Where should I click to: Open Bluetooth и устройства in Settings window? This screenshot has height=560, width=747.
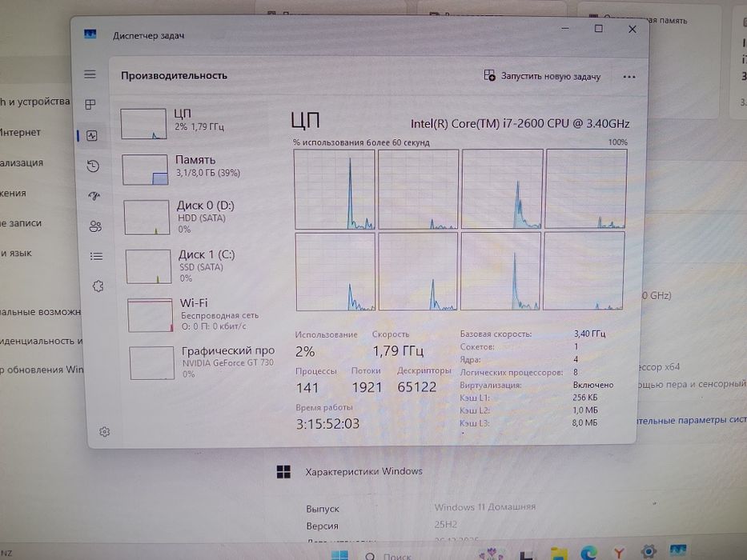[34, 102]
